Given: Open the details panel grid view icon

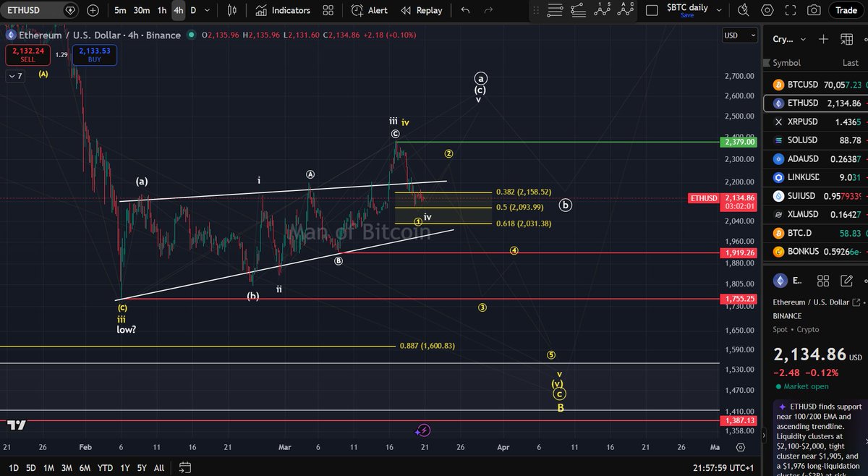Looking at the screenshot, I should tap(822, 281).
